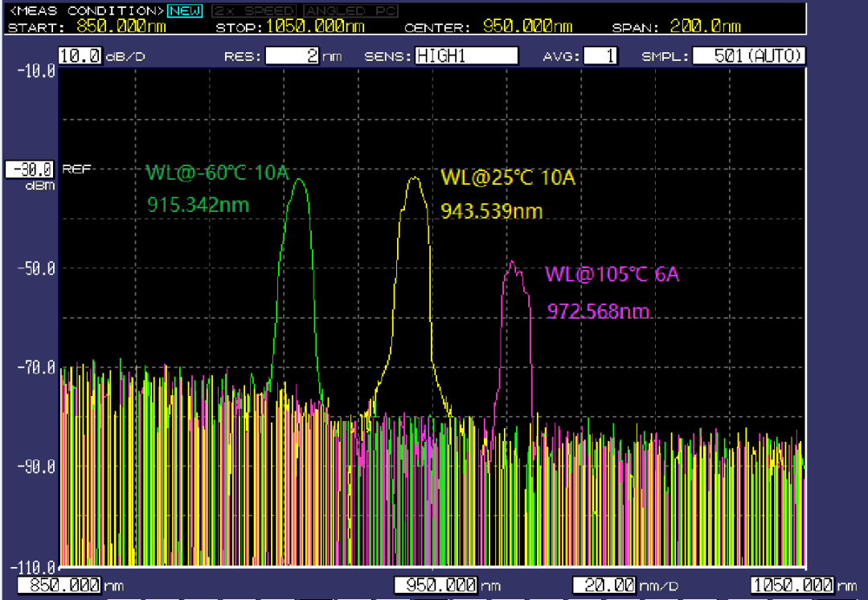This screenshot has width=868, height=600.
Task: Edit the SMPL field showing 501(AUTO)
Action: point(748,56)
